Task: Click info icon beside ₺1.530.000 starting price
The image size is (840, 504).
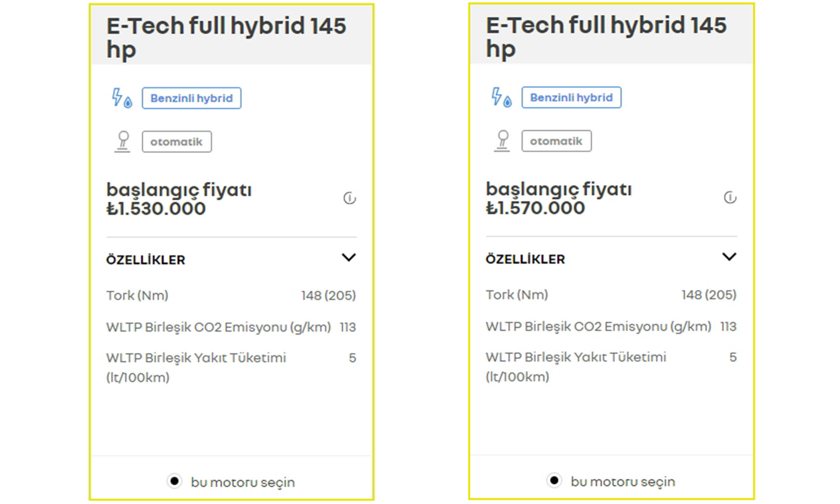Action: [x=349, y=198]
